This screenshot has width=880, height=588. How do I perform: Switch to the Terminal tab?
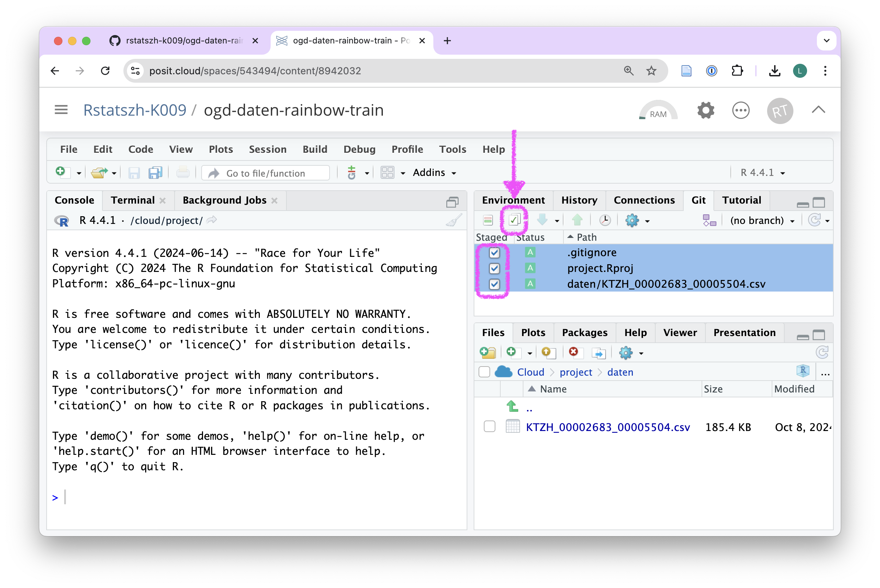click(133, 200)
